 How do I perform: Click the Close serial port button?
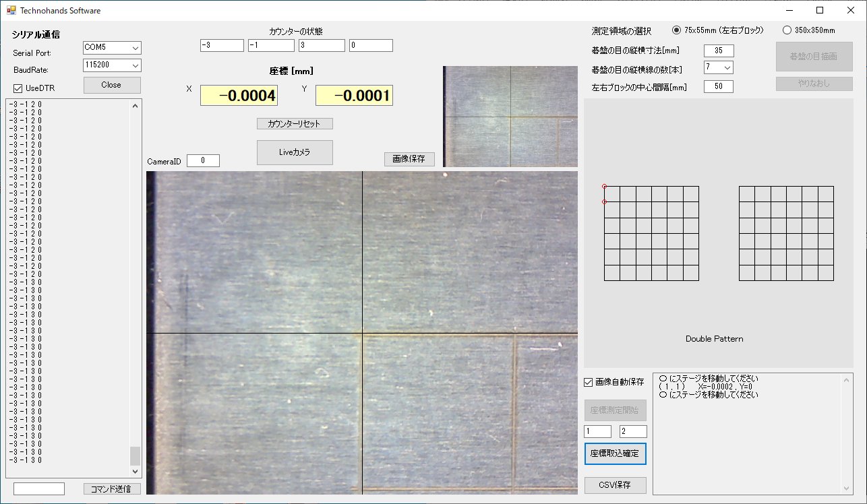click(112, 85)
